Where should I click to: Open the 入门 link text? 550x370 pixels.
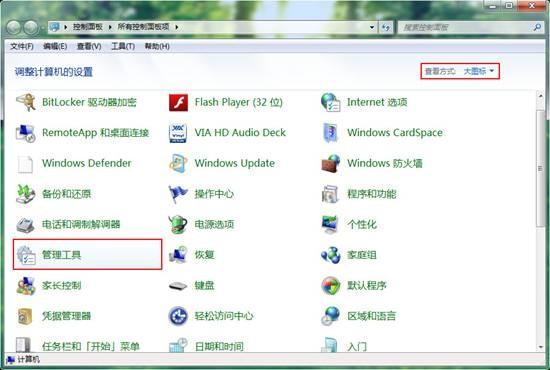pos(357,347)
